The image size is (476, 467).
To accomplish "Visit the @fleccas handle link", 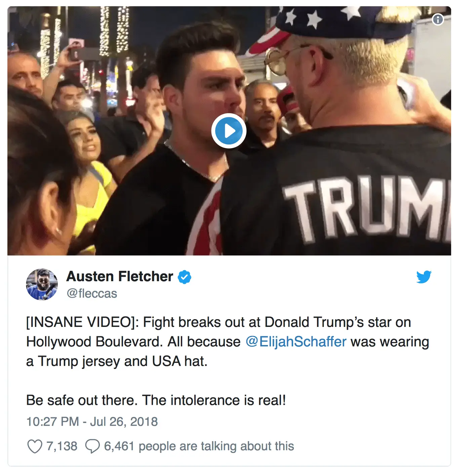I will point(92,293).
